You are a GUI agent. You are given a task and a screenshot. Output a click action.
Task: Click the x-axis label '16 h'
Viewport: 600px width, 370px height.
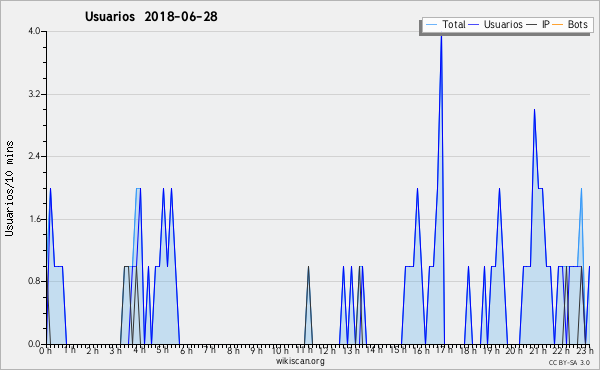coord(421,350)
